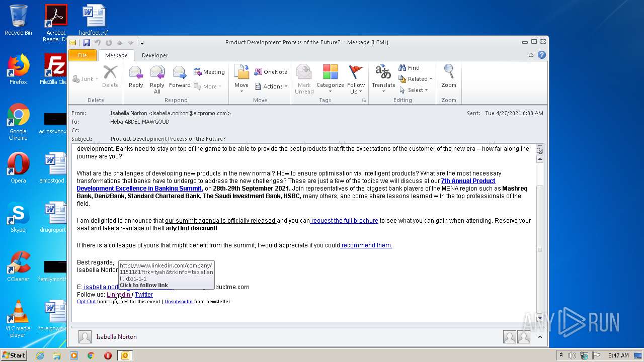644x362 pixels.
Task: Open the Skype desktop shortcut
Action: [18, 217]
